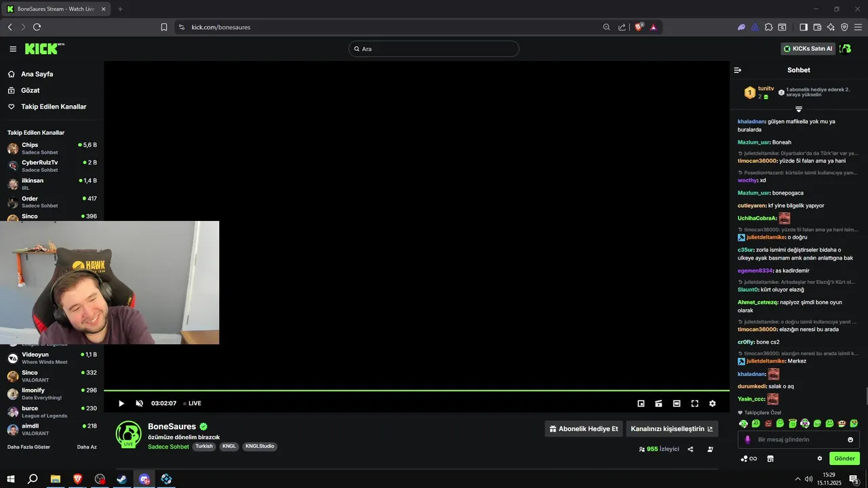Expand the pinned gift leaderboard chevron

[799, 109]
